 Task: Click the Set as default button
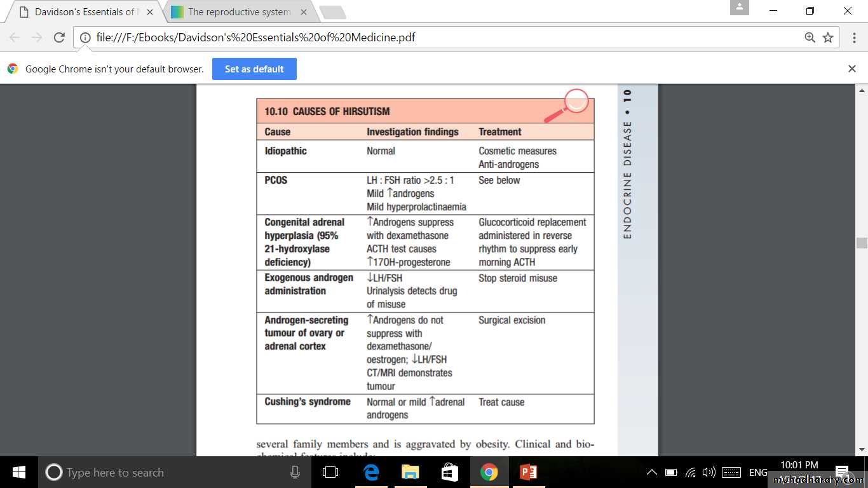254,69
